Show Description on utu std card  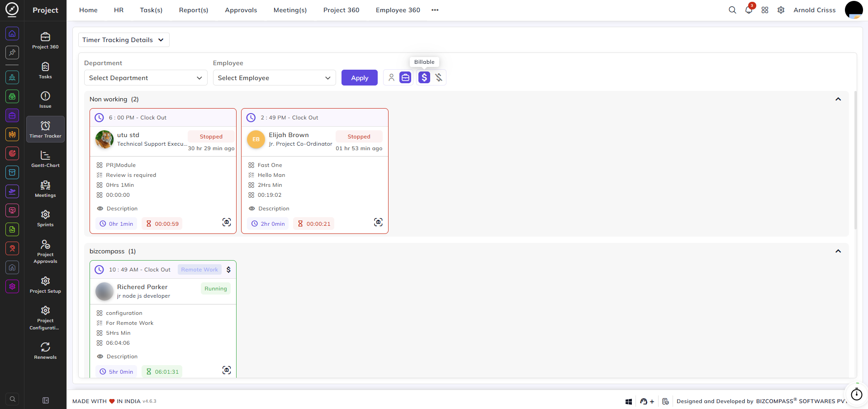118,209
